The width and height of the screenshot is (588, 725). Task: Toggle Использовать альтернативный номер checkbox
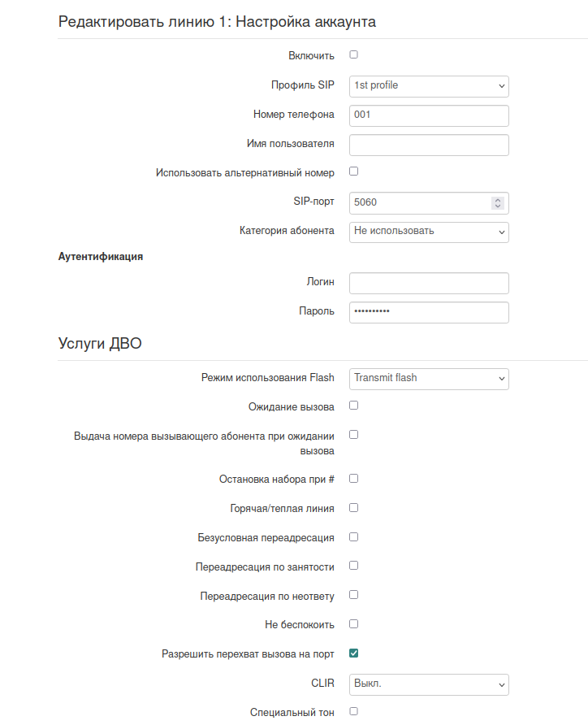pos(353,171)
